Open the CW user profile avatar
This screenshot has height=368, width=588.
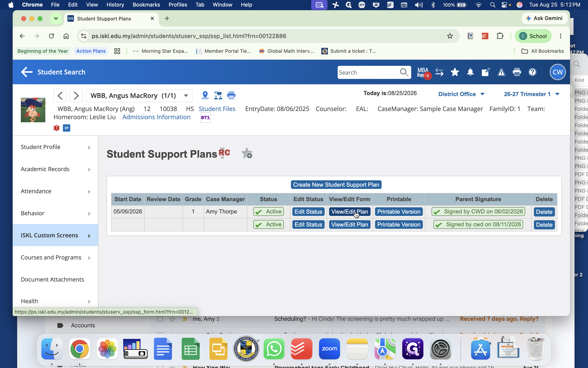[557, 72]
